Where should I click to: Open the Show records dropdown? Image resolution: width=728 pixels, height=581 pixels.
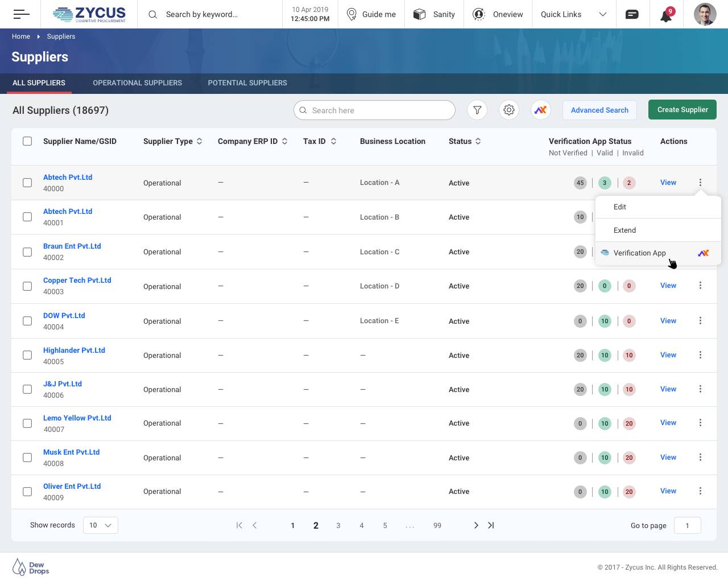pos(100,525)
